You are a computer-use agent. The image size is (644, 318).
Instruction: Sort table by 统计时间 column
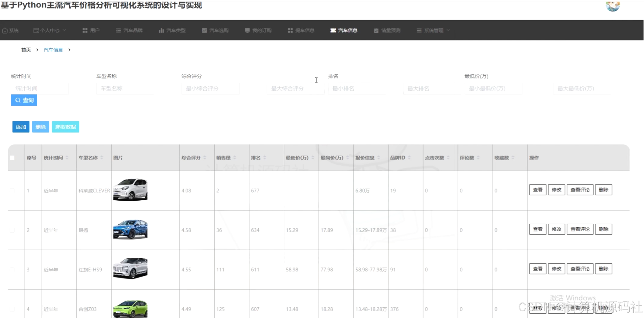click(x=67, y=157)
